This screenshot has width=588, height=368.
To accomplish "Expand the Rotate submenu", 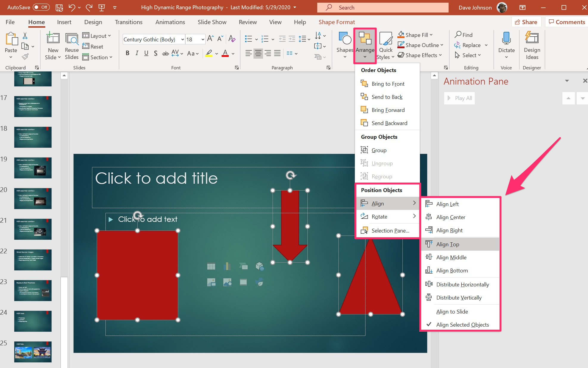I will click(387, 217).
